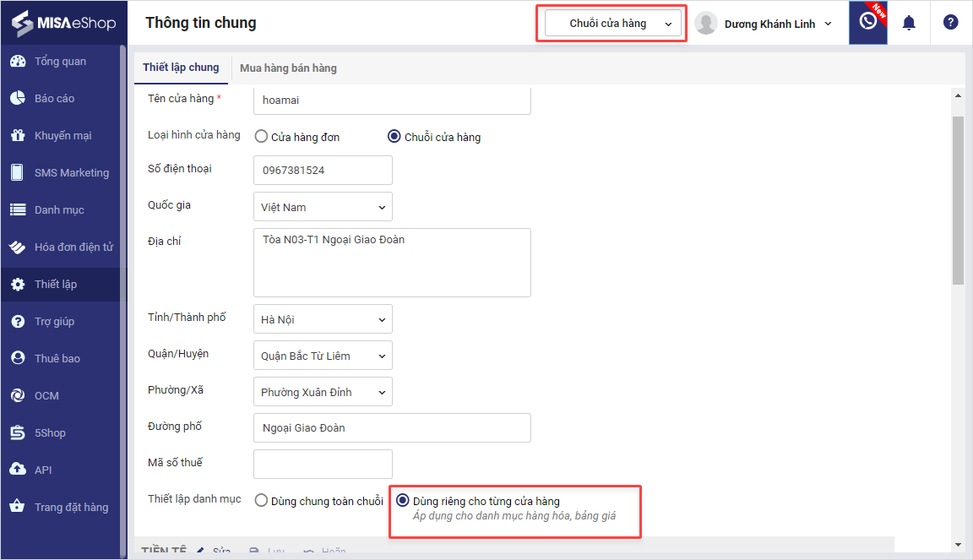Viewport: 973px width, 560px height.
Task: Click the SMS Marketing phone icon
Action: [x=18, y=172]
